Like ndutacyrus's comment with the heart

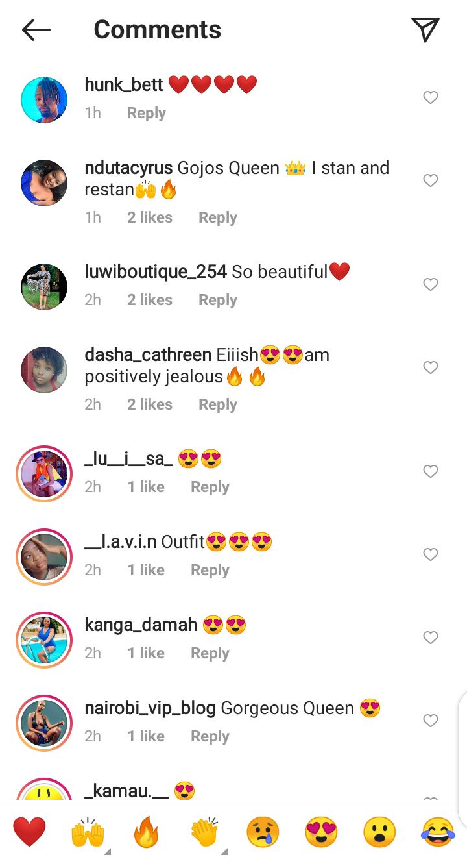[431, 180]
